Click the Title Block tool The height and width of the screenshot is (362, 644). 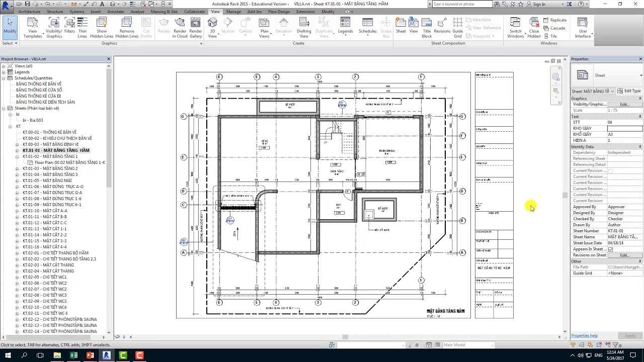coord(427,28)
